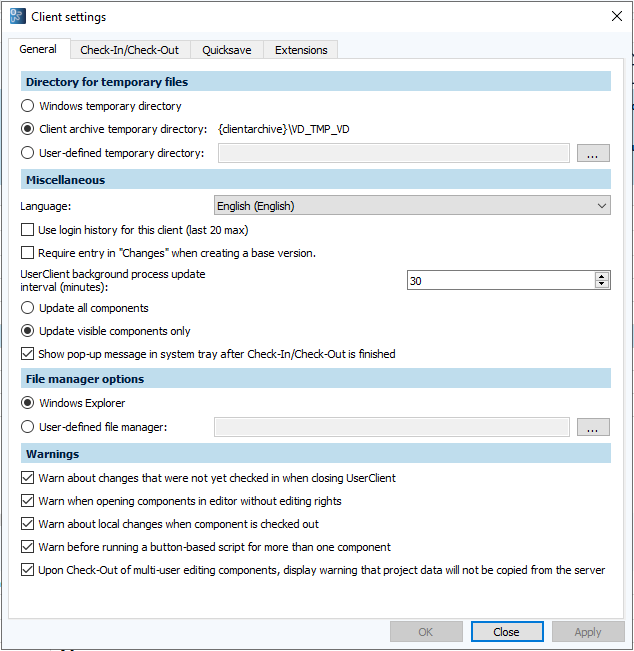Select Windows temporary directory option
Viewport: 634px width, 651px height.
coord(28,106)
